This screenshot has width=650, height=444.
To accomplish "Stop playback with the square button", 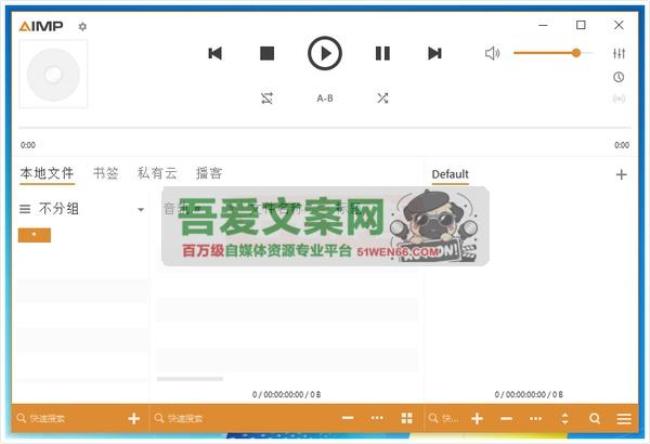I will click(267, 53).
